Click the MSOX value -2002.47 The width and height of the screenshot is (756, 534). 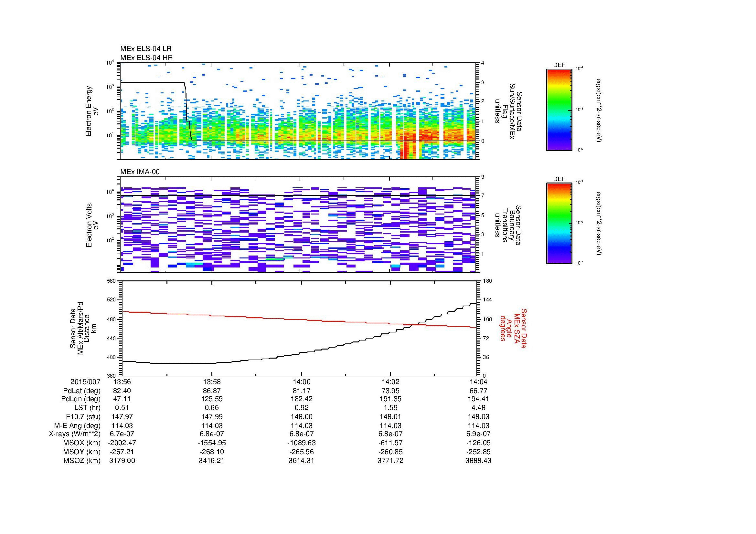point(122,443)
